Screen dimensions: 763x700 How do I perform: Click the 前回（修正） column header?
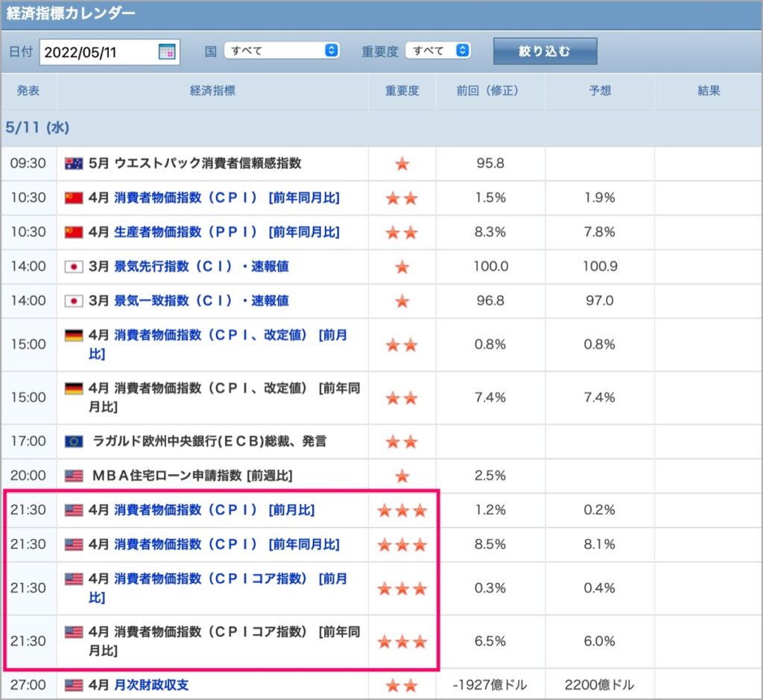490,90
